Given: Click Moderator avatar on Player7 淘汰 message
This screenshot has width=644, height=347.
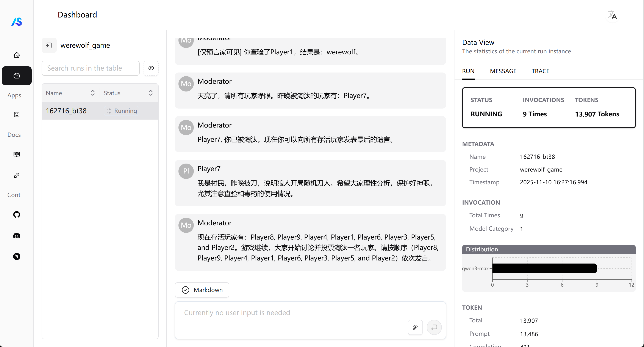Looking at the screenshot, I should pos(186,128).
